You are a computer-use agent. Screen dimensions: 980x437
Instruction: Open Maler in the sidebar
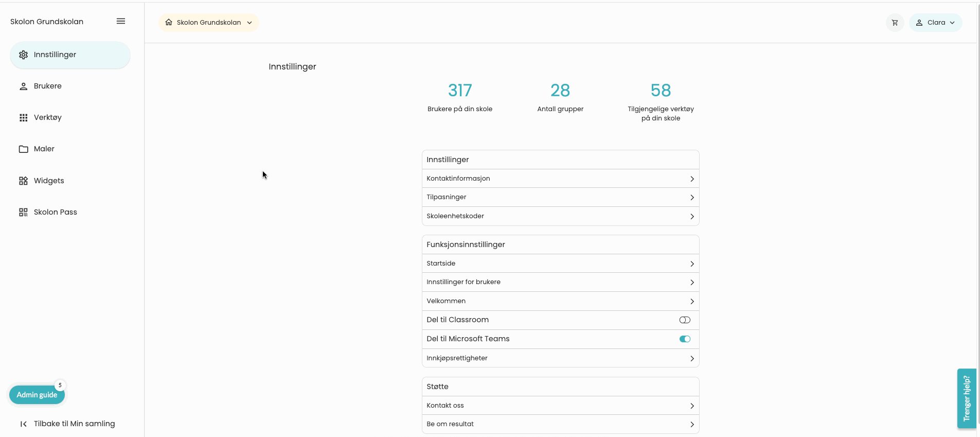click(x=70, y=149)
